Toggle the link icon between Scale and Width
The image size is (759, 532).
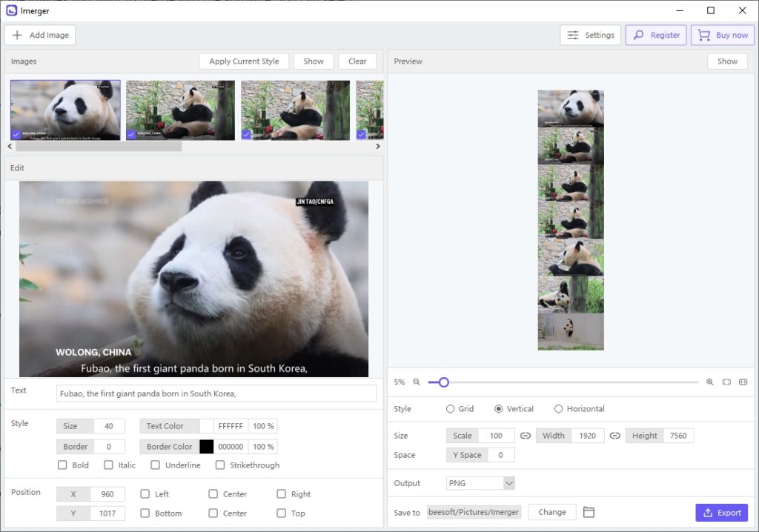point(526,435)
